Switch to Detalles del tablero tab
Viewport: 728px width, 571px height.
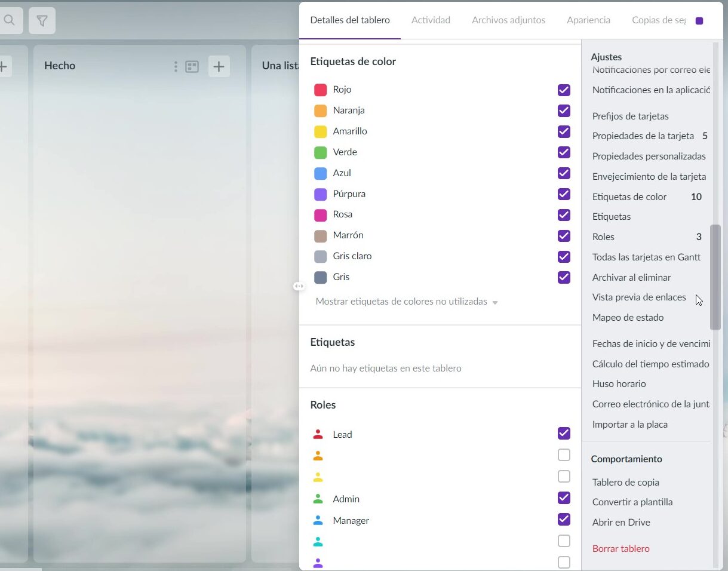pos(350,20)
